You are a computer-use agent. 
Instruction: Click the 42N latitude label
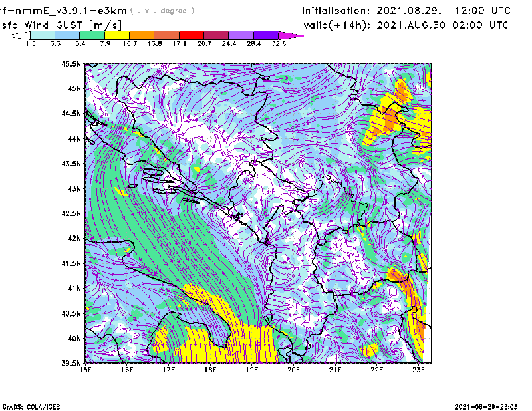coord(74,239)
